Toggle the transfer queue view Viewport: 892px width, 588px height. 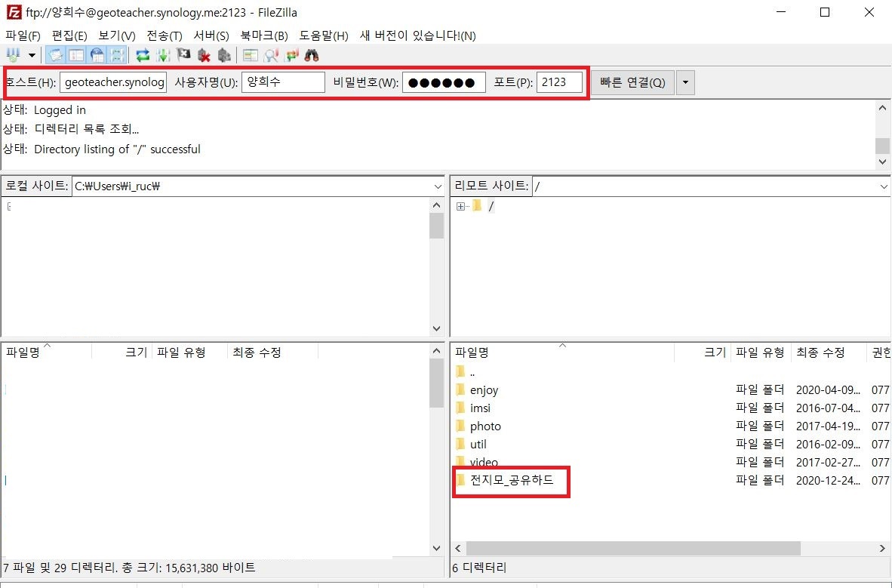(117, 55)
